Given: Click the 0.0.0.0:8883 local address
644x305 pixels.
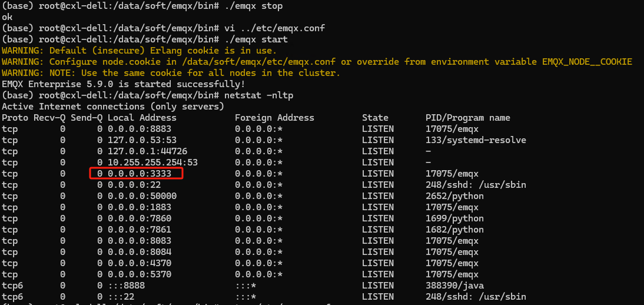Looking at the screenshot, I should pyautogui.click(x=140, y=129).
